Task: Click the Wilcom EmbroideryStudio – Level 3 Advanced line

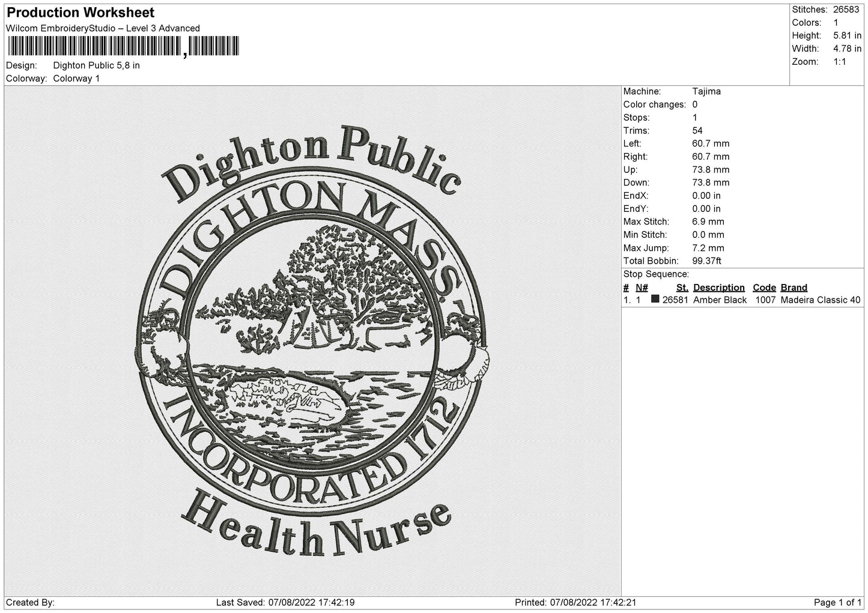Action: click(103, 28)
